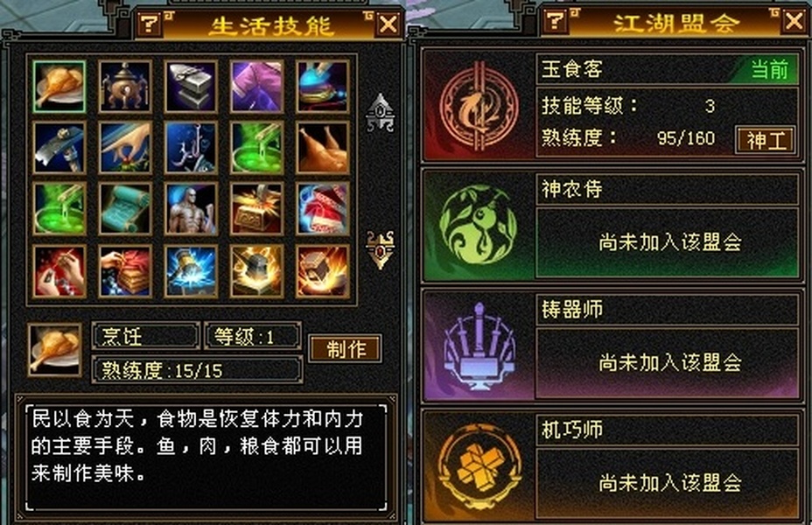The width and height of the screenshot is (812, 525).
Task: Select the hand picking herb skill icon
Action: tap(125, 148)
